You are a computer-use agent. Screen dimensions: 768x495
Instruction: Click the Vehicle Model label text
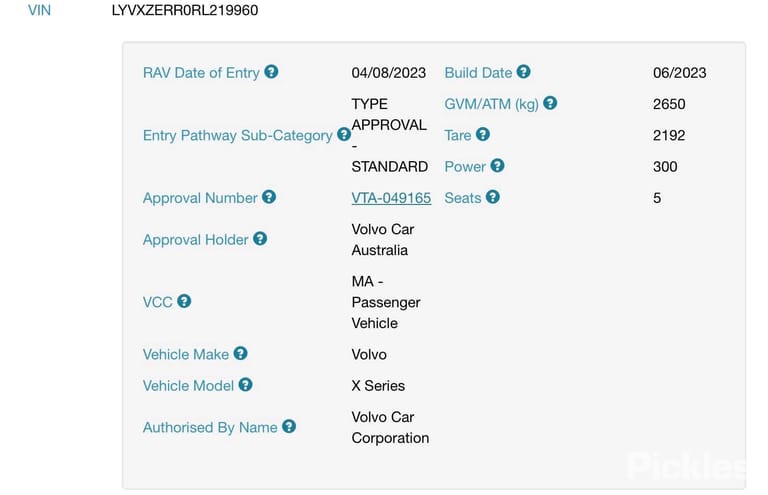coord(189,386)
